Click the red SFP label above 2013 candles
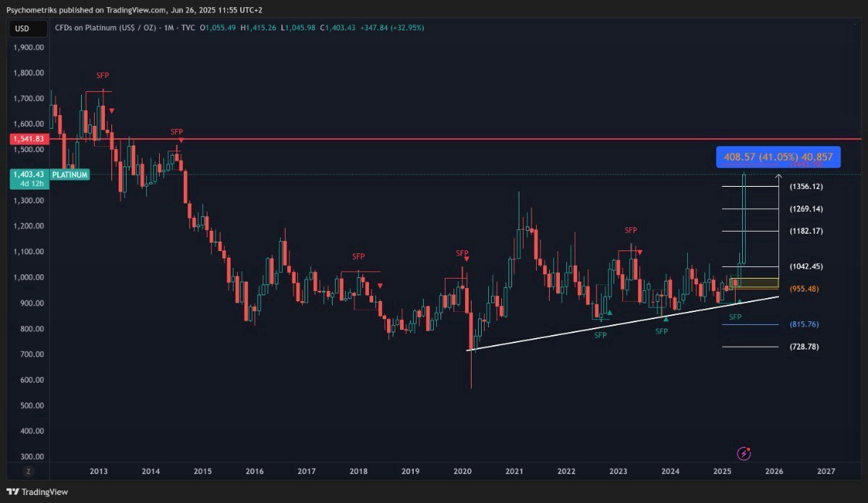Screen dimensions: 868x503 [103, 75]
